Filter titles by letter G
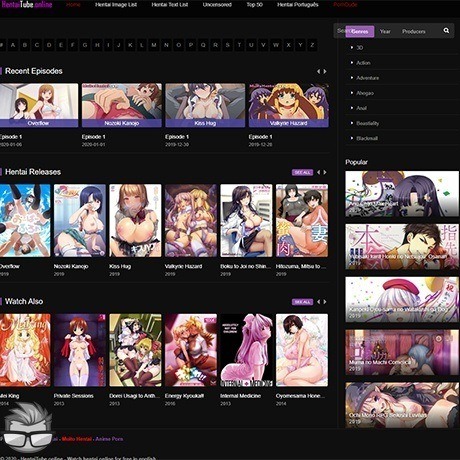 [85, 45]
